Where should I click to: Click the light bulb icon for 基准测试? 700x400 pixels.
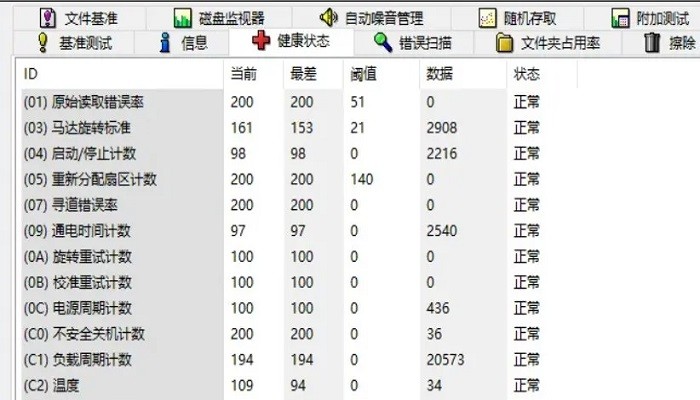[43, 43]
